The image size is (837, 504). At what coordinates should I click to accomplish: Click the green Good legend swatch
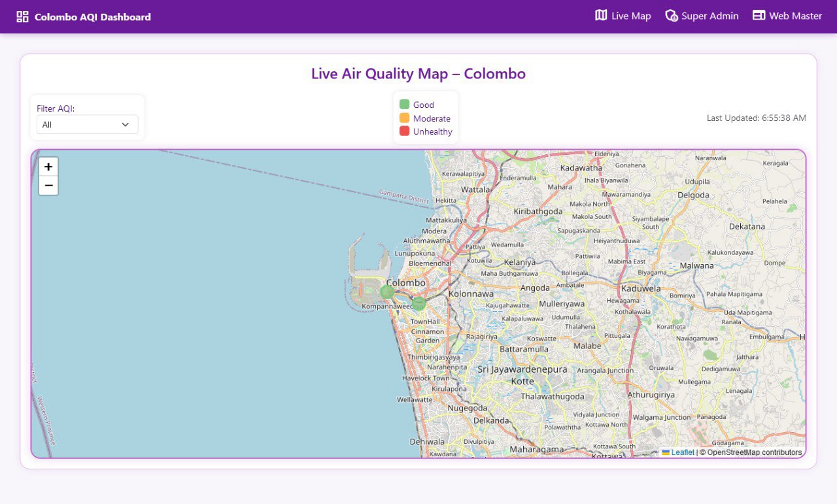(x=405, y=104)
